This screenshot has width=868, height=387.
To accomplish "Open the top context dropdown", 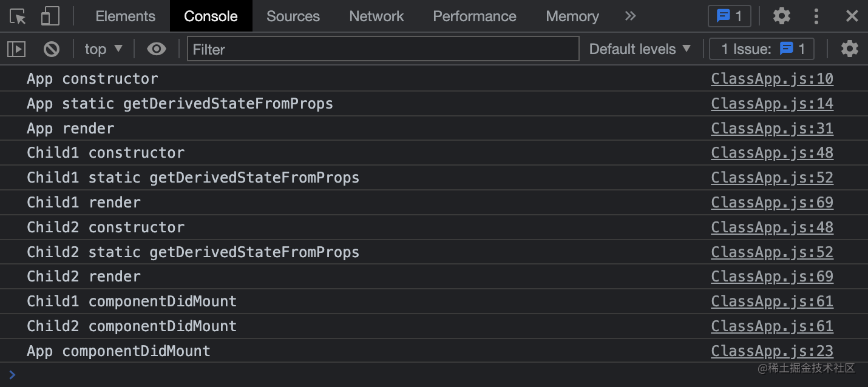I will [x=104, y=49].
